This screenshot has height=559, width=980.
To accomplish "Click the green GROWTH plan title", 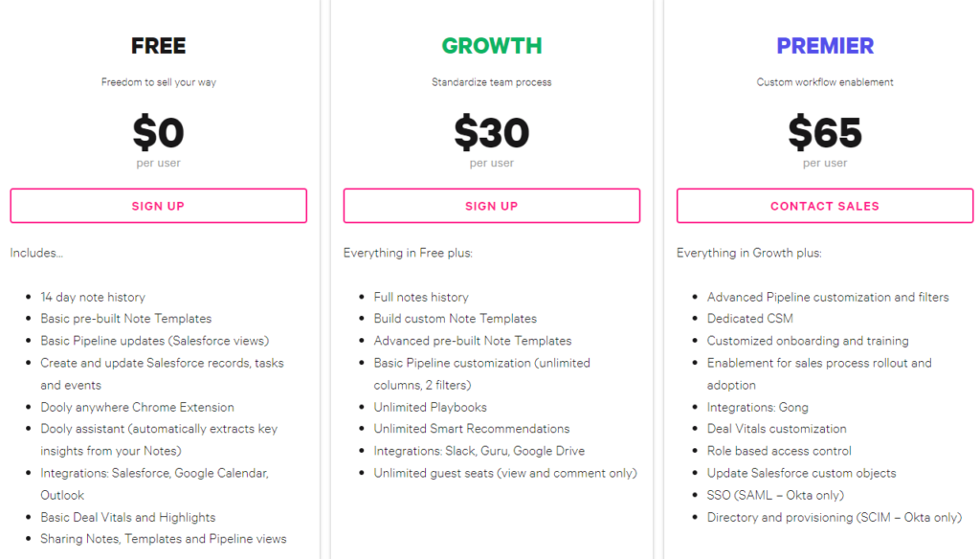I will [x=491, y=46].
